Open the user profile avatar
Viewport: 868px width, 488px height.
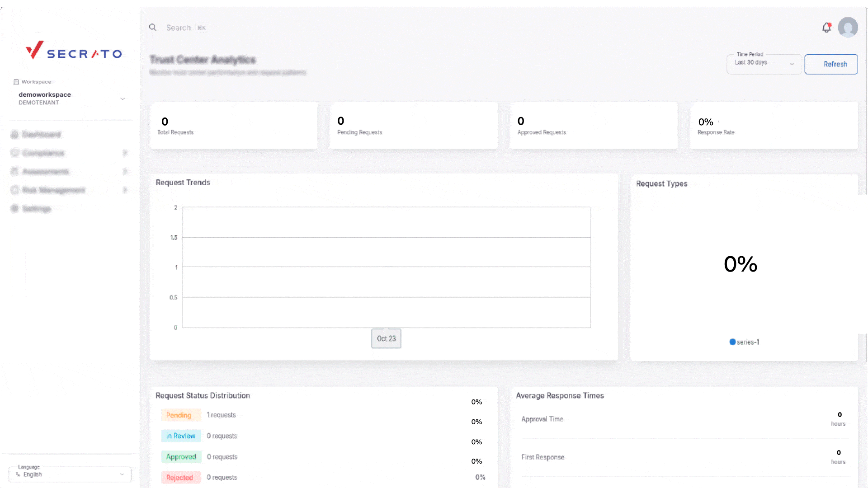(x=848, y=28)
